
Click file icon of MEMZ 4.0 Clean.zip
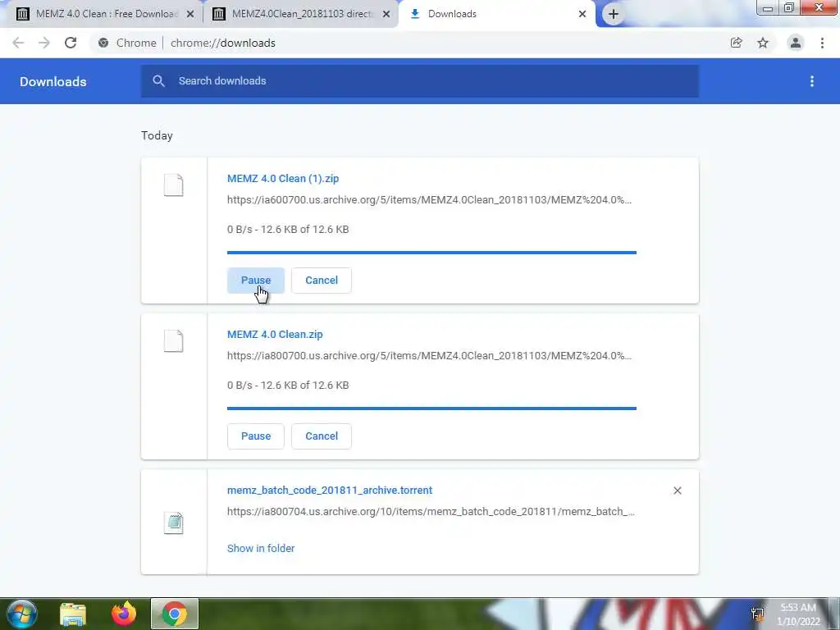coord(174,341)
